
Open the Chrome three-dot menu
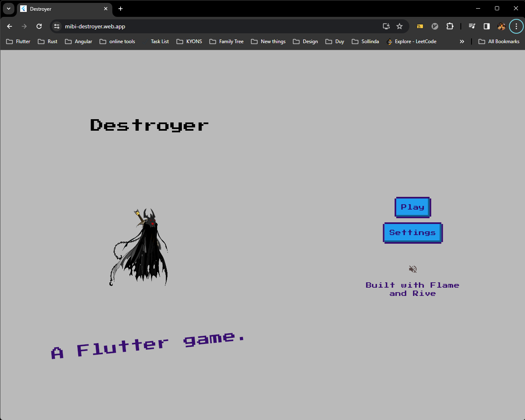click(516, 26)
